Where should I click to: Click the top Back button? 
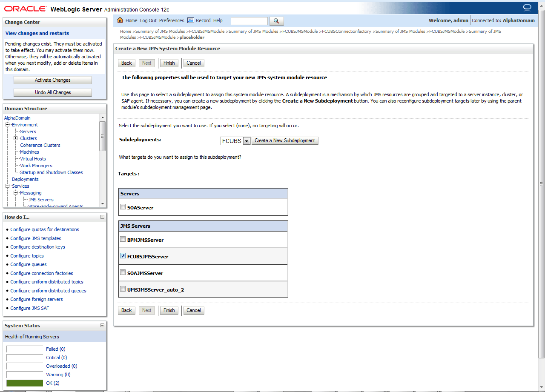pyautogui.click(x=126, y=63)
